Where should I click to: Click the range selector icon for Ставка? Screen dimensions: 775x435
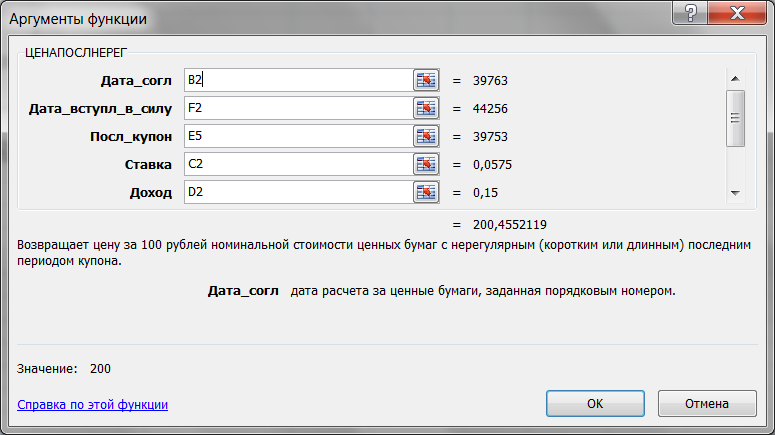[426, 164]
